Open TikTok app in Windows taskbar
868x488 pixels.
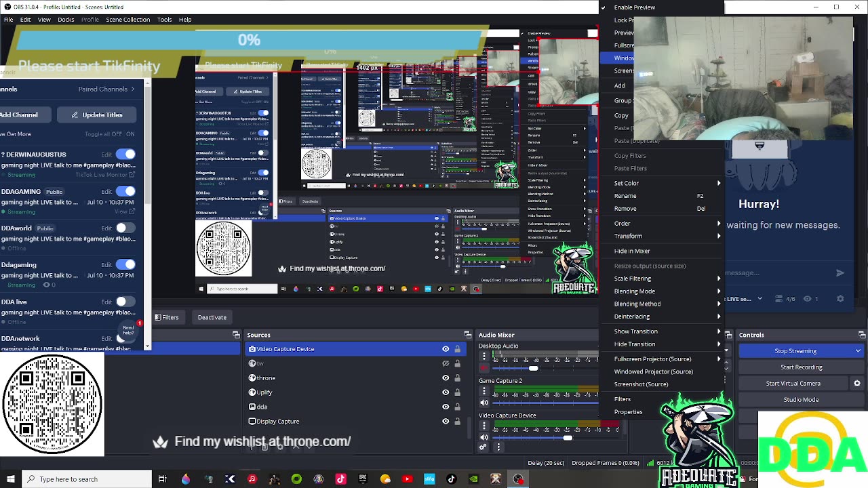(451, 479)
